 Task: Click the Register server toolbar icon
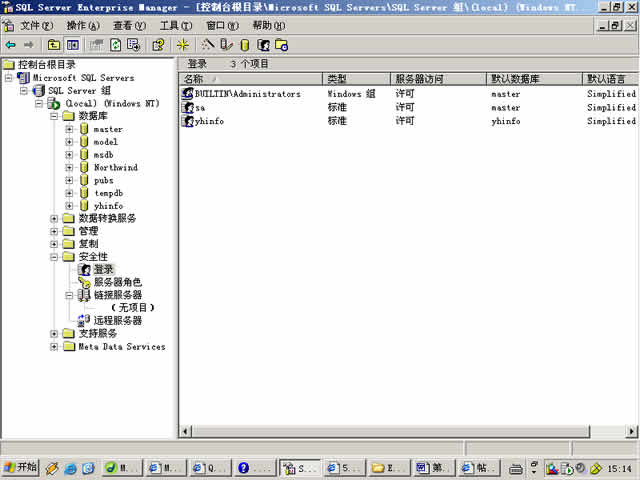227,44
